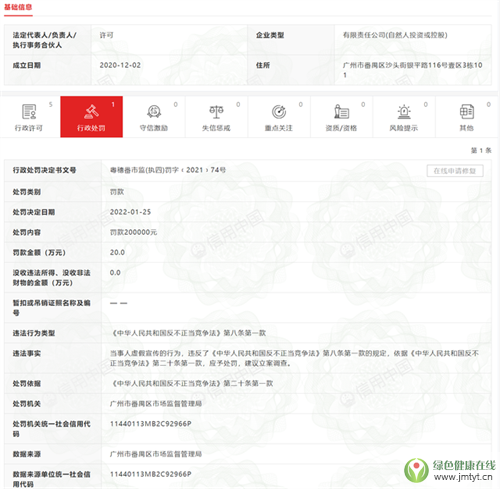Open the 守信激励 medal icon
This screenshot has width=500, height=489.
154,111
